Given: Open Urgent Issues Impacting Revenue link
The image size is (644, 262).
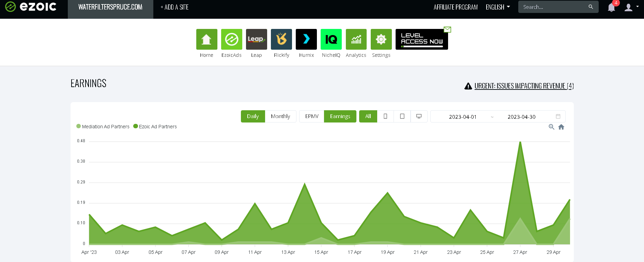Looking at the screenshot, I should coord(524,86).
